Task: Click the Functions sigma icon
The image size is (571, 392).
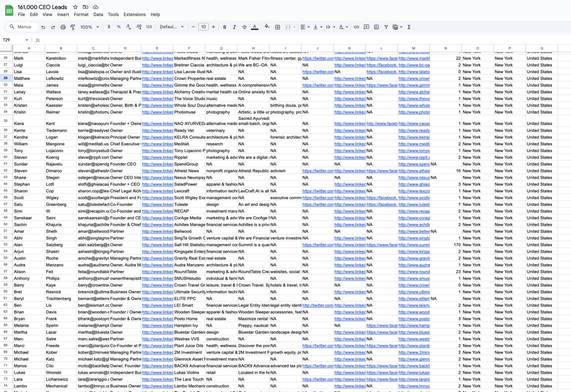Action: tap(409, 27)
